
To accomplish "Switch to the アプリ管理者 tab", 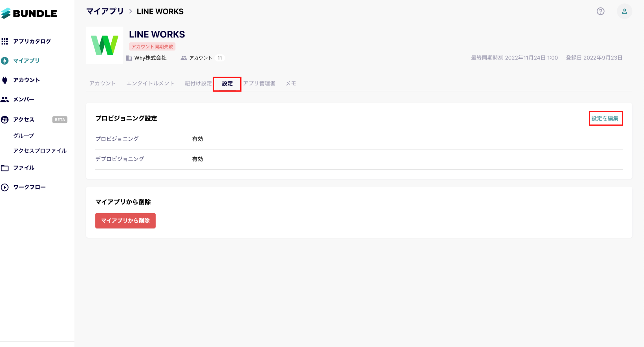I will click(x=259, y=83).
